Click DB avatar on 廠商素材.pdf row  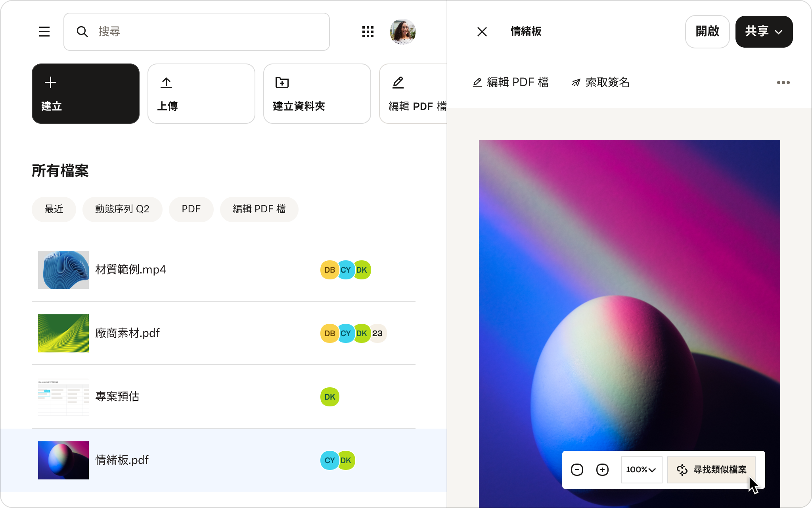(329, 333)
